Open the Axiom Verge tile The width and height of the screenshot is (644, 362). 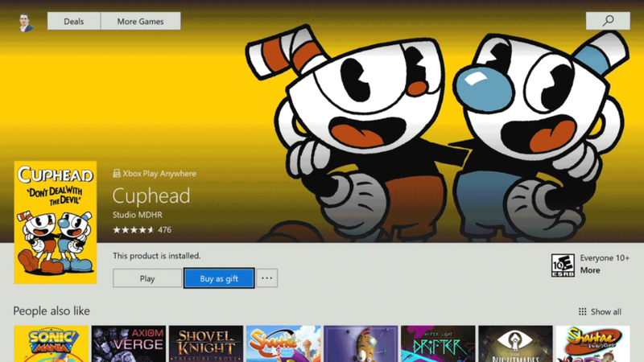point(129,344)
